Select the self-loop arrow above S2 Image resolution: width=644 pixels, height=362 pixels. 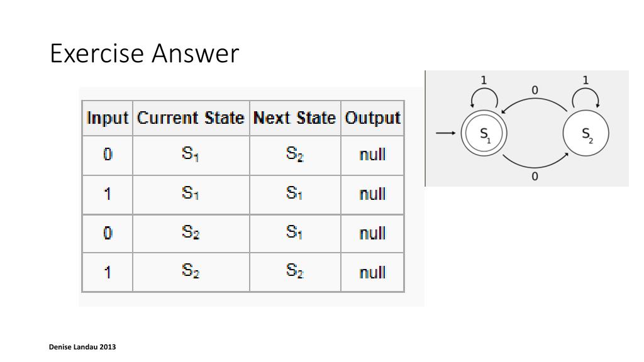click(586, 98)
